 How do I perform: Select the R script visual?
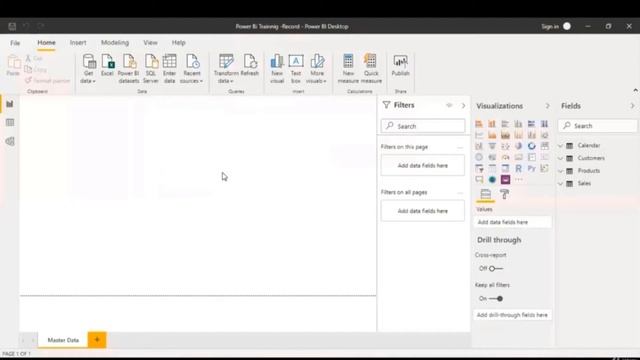coord(518,168)
